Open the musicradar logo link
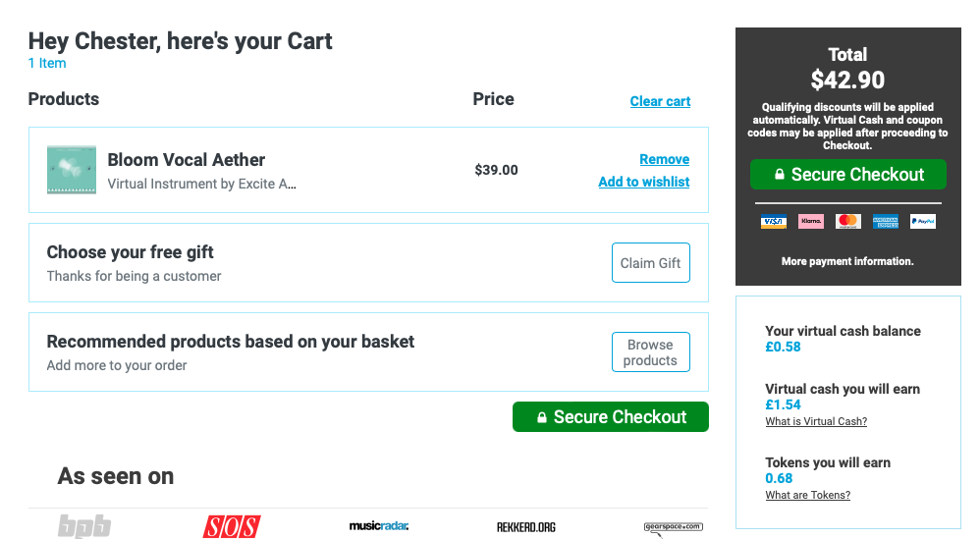This screenshot has height=539, width=980. click(x=379, y=526)
